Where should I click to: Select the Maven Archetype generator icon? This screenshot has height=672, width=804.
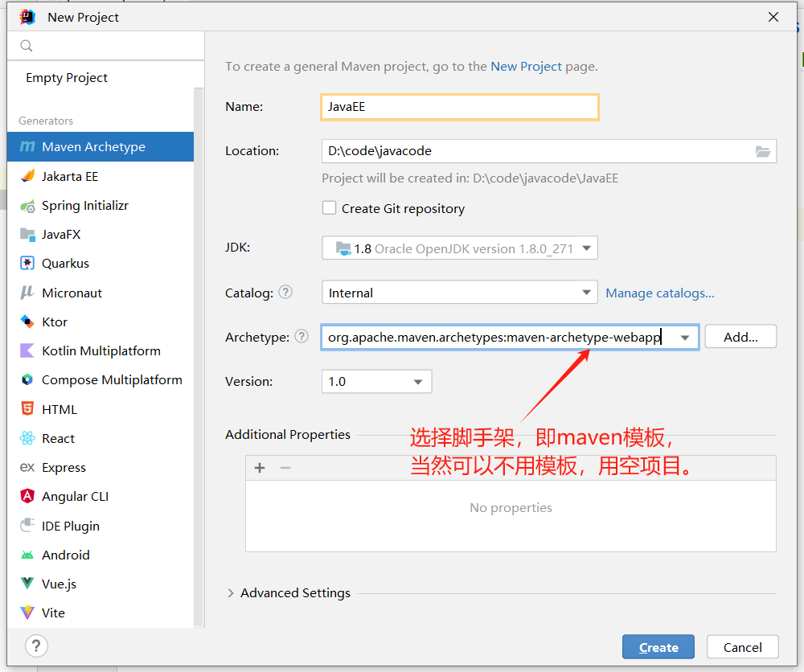pyautogui.click(x=27, y=146)
